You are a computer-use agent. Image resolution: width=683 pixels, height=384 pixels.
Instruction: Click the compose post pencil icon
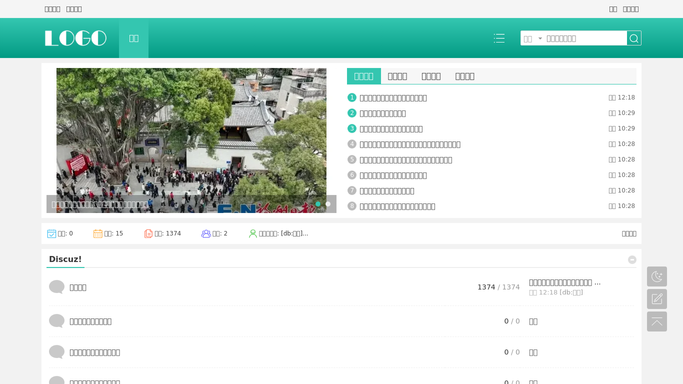pyautogui.click(x=657, y=299)
